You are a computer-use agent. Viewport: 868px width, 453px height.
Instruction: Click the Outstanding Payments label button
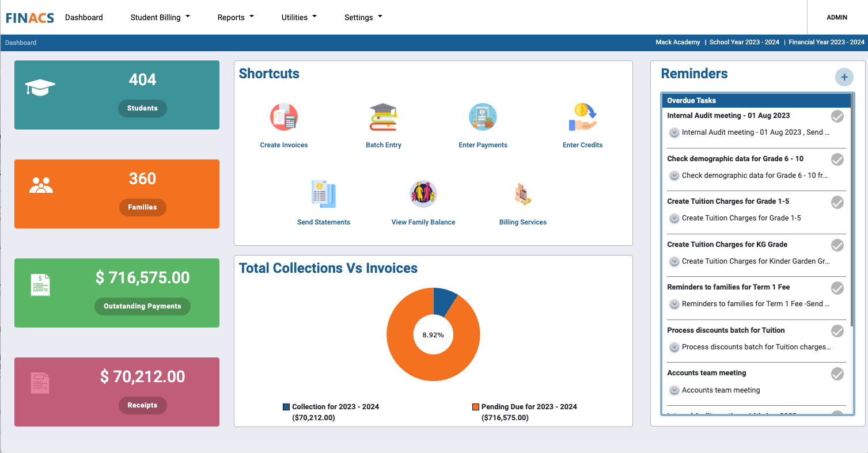tap(142, 306)
